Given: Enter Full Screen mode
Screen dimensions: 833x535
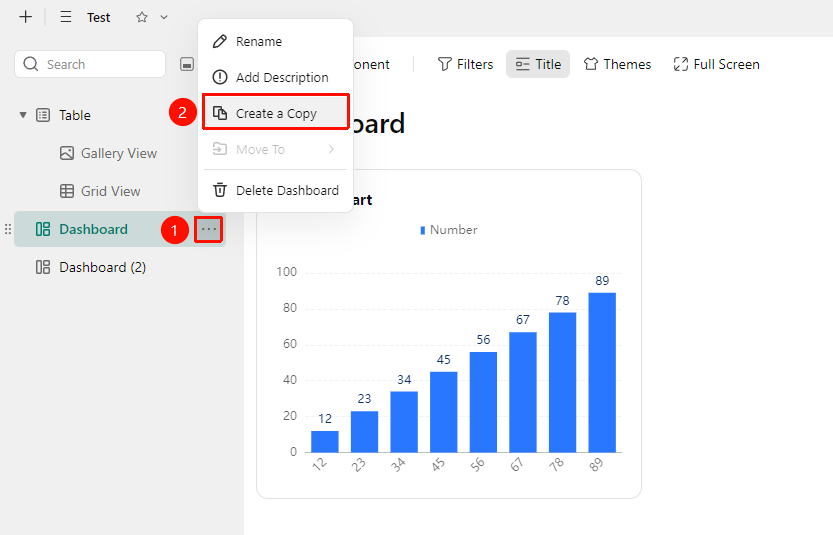Looking at the screenshot, I should click(716, 64).
